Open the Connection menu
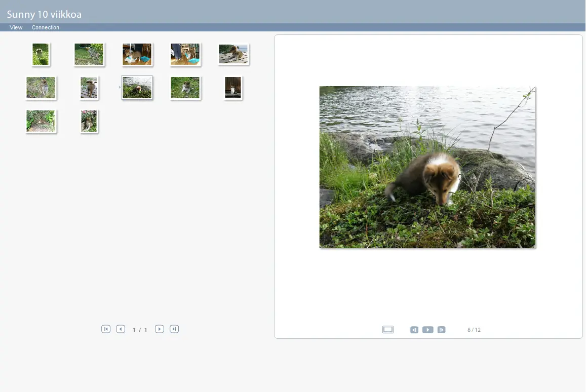This screenshot has width=586, height=392. 45,27
